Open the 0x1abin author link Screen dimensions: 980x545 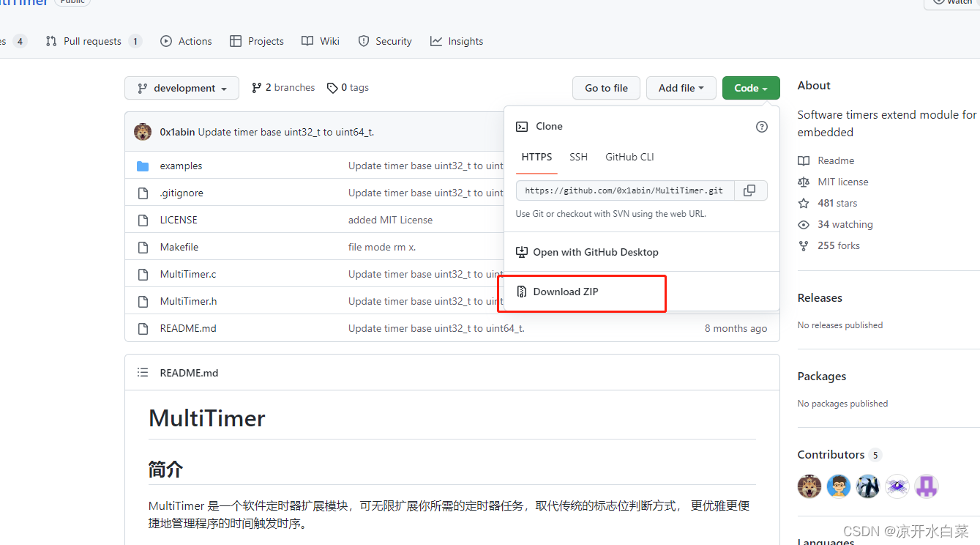click(x=177, y=133)
